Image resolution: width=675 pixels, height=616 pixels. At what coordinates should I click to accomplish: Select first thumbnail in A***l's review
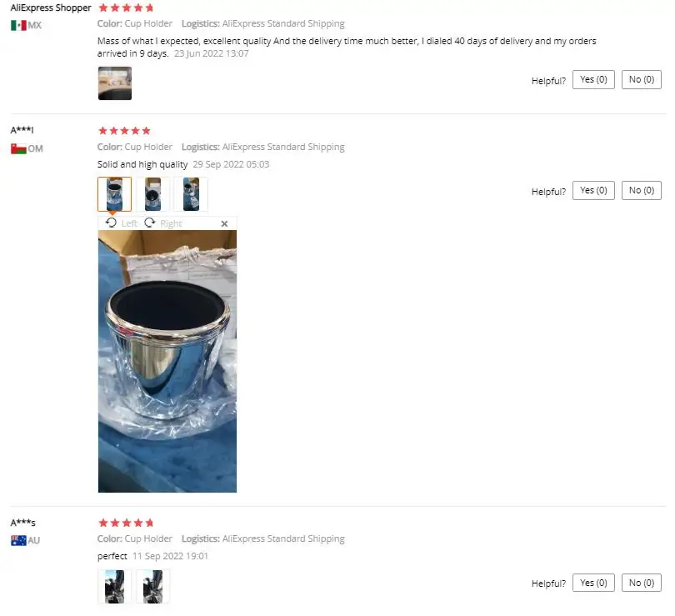click(114, 194)
